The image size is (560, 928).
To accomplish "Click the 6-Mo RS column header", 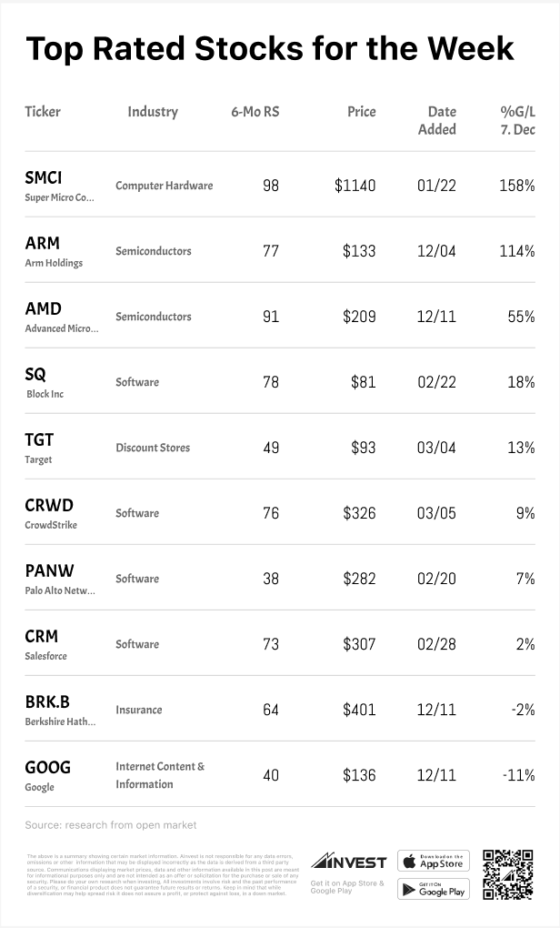I will (x=255, y=112).
